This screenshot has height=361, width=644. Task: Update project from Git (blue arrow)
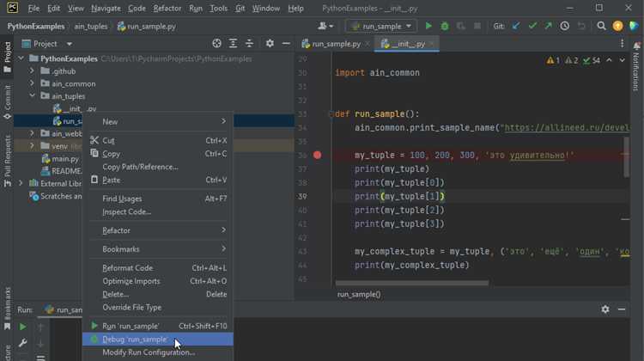pos(516,26)
